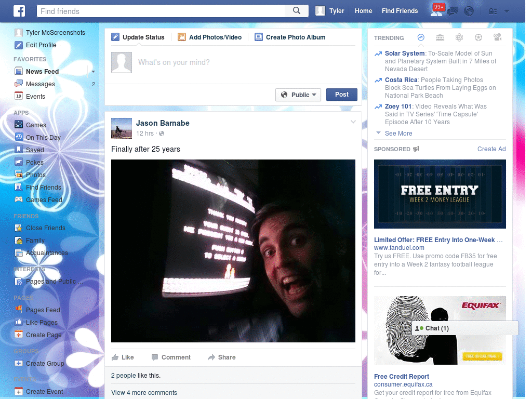Open the messages chat bubbles icon in top bar
Image resolution: width=532 pixels, height=399 pixels.
tap(453, 11)
